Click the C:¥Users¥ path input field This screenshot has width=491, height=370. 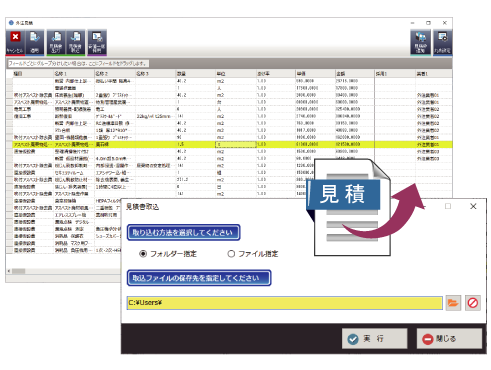285,303
